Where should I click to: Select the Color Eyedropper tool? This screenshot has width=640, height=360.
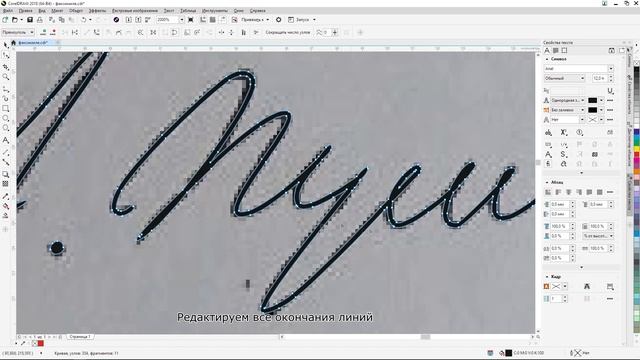click(x=6, y=196)
